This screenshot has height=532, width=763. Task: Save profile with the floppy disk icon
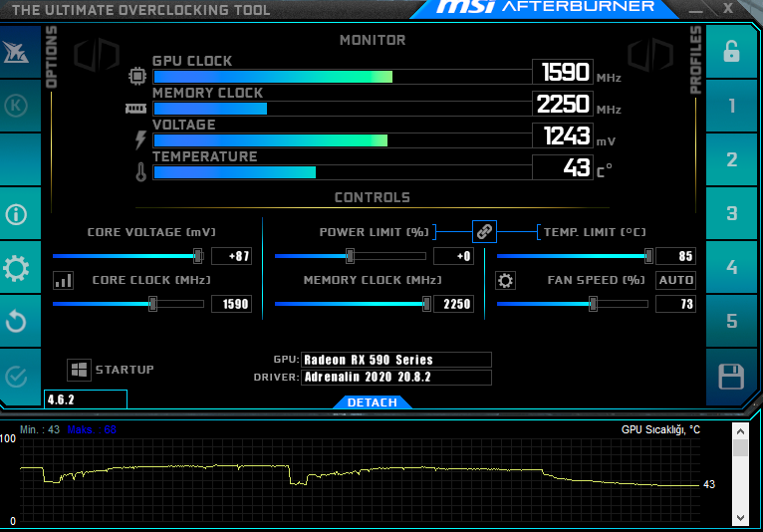(731, 377)
